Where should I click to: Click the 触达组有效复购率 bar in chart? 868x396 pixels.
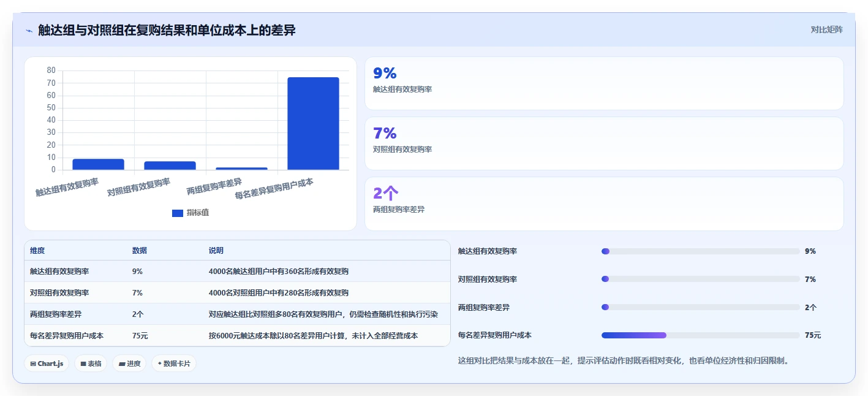(x=98, y=164)
